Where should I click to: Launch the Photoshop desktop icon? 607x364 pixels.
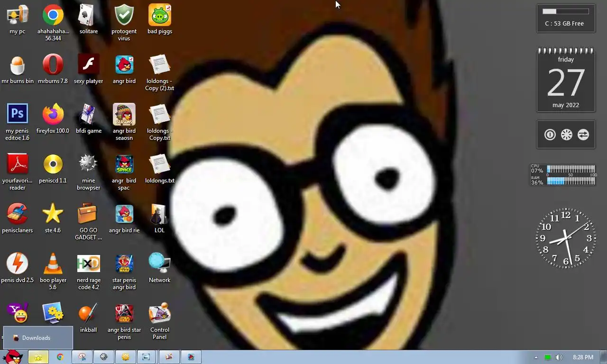[x=17, y=122]
